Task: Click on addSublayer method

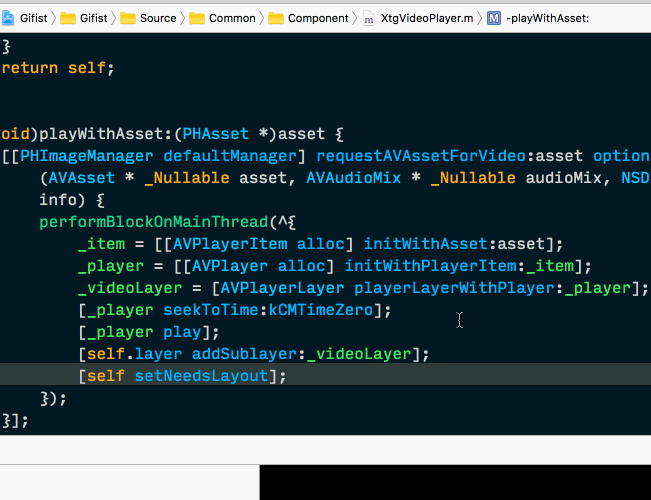Action: [x=244, y=354]
